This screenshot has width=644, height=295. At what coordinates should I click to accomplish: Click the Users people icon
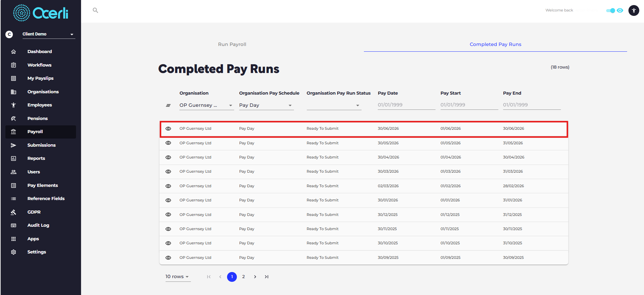(14, 172)
